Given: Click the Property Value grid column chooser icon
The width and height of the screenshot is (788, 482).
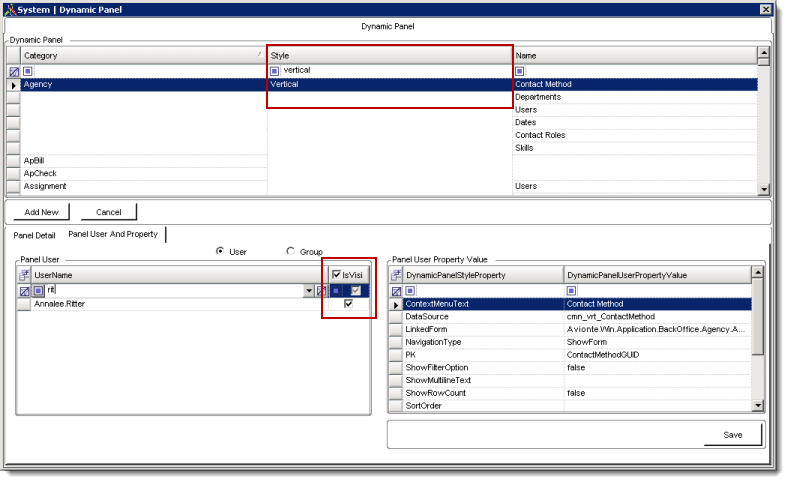Looking at the screenshot, I should (395, 274).
